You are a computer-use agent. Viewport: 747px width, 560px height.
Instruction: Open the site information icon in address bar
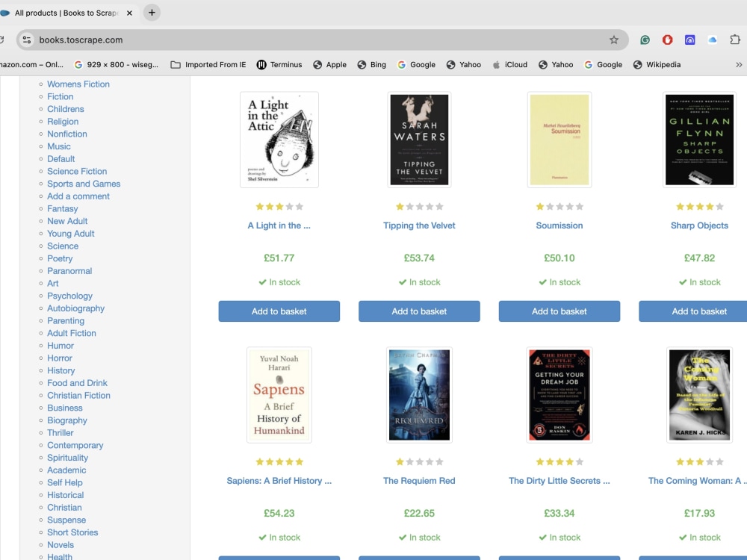point(27,40)
